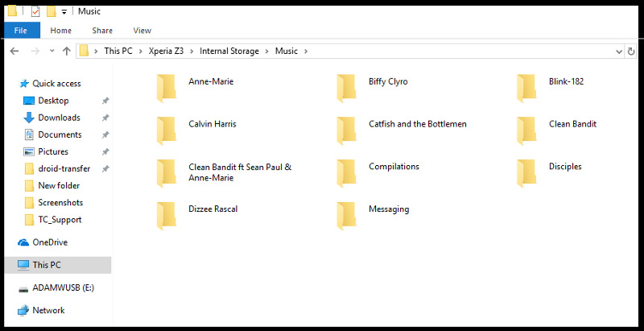Screen dimensions: 644x331
Task: Open ADAMWUSB (E:) drive in sidebar
Action: point(64,288)
